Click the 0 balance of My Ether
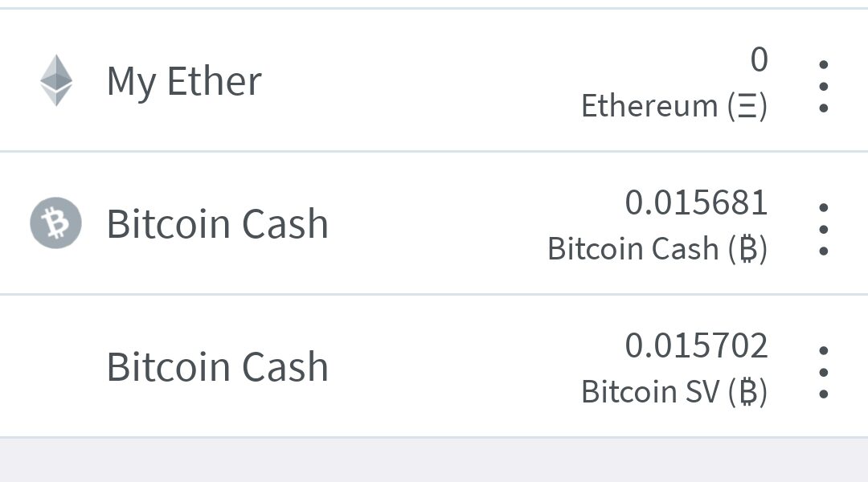 (x=759, y=60)
